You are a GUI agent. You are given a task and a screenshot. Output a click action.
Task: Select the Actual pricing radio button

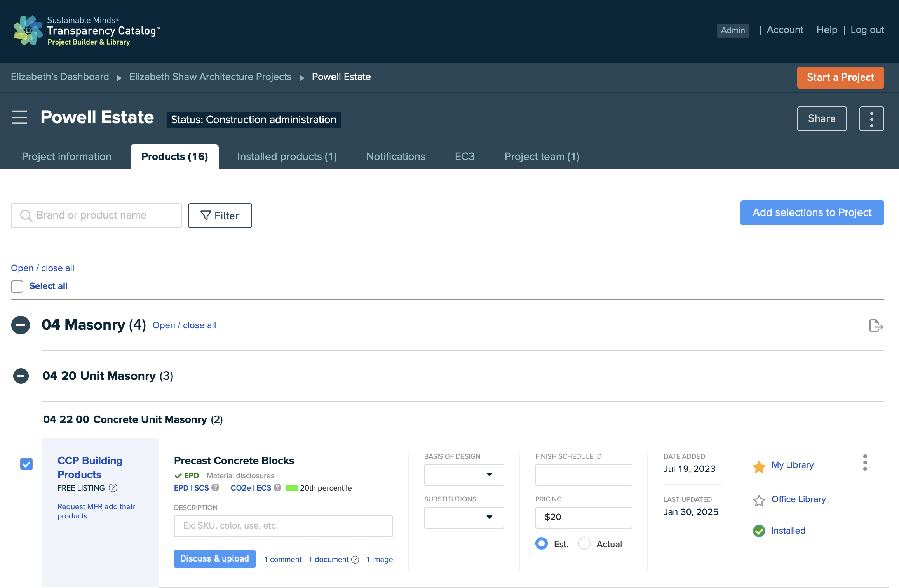[x=584, y=543]
